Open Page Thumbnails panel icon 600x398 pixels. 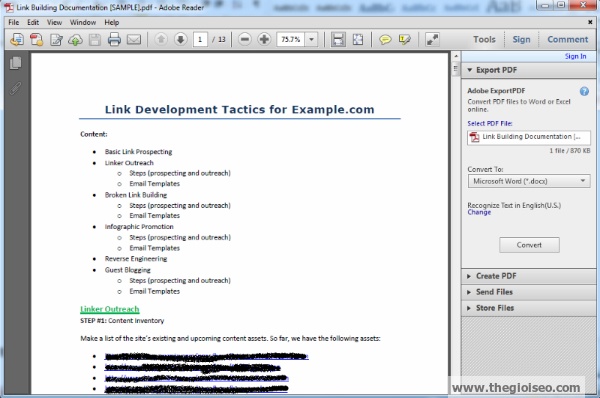click(15, 63)
